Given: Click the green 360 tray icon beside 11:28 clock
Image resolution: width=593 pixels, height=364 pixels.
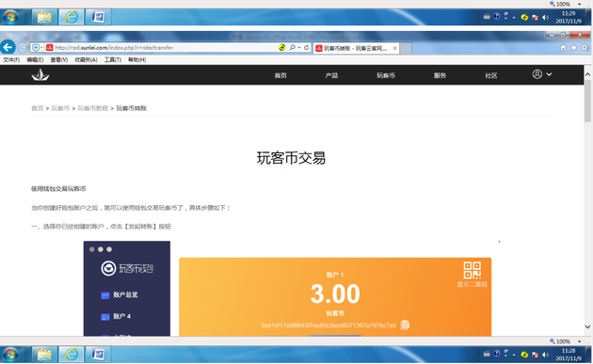Looking at the screenshot, I should [524, 355].
